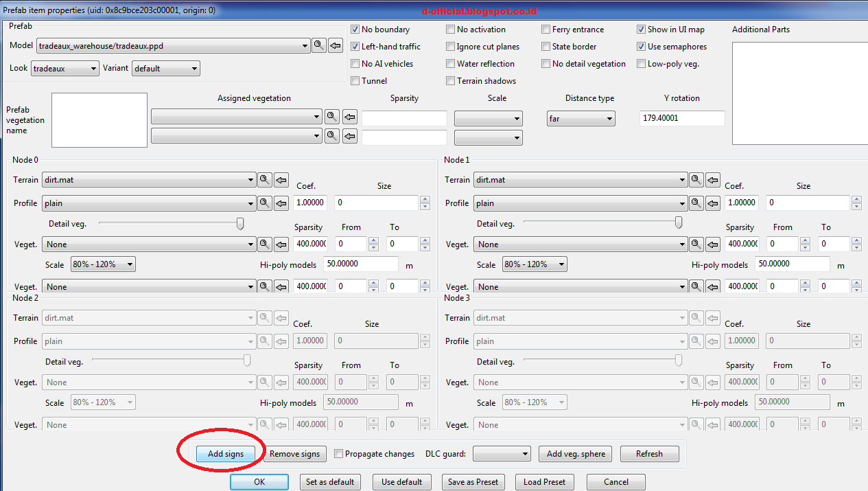Open the Distance type dropdown set to far
The width and height of the screenshot is (868, 491).
(x=580, y=118)
